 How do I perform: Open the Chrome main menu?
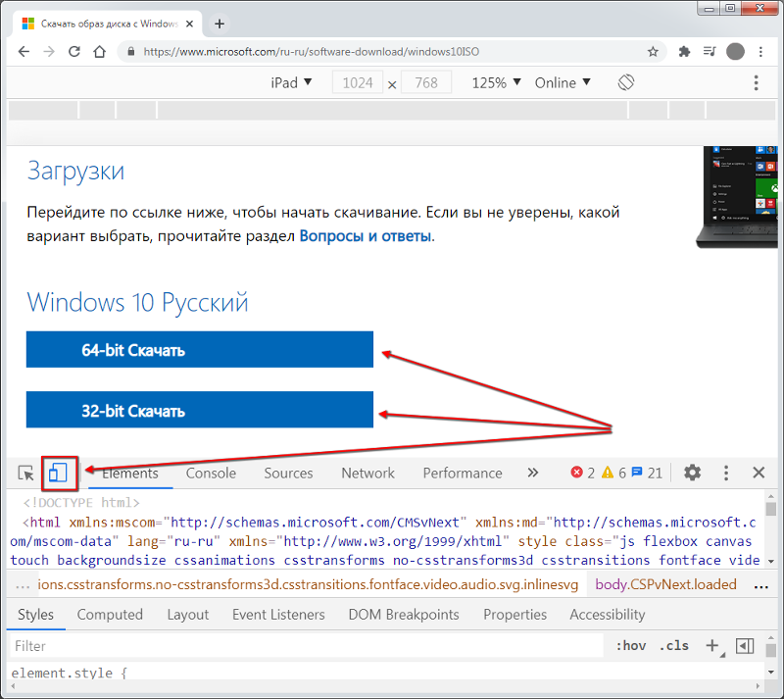click(x=760, y=52)
